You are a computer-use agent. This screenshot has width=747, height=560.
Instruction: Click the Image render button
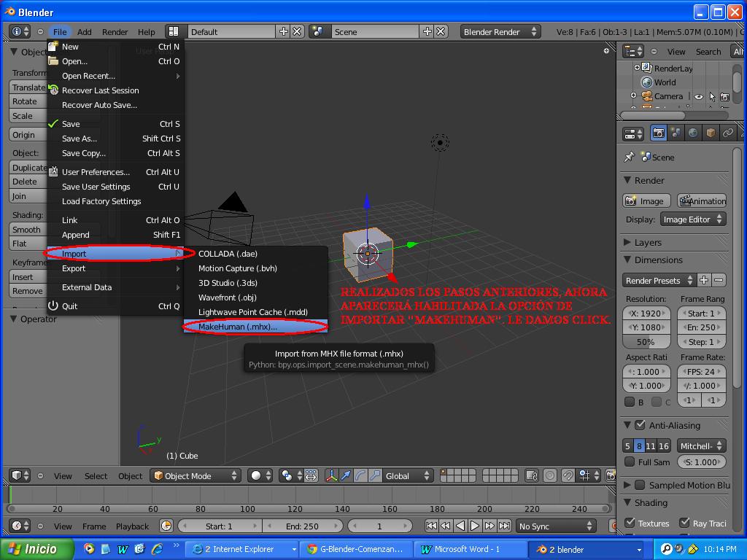tap(646, 201)
